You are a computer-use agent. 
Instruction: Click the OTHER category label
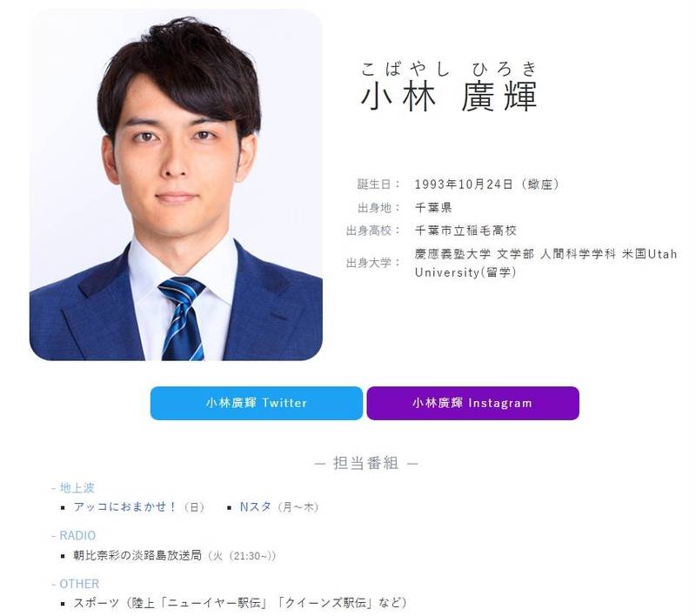(x=79, y=584)
